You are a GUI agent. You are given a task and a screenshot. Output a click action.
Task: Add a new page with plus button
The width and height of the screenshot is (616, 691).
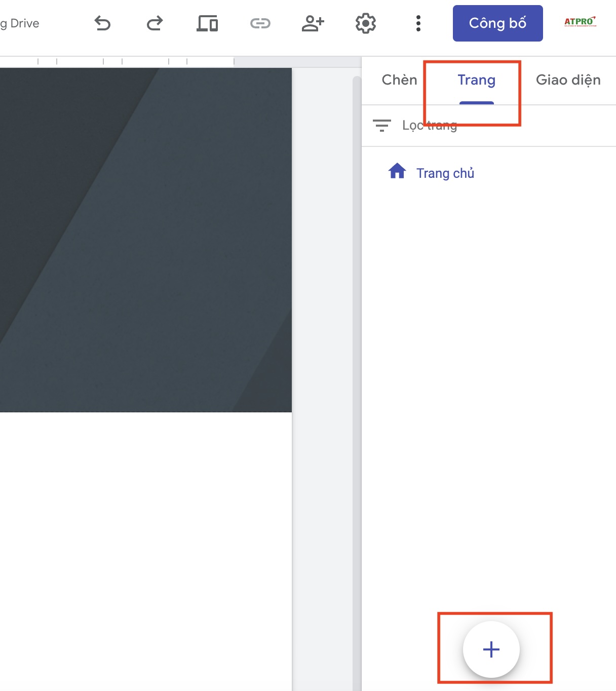(x=491, y=649)
